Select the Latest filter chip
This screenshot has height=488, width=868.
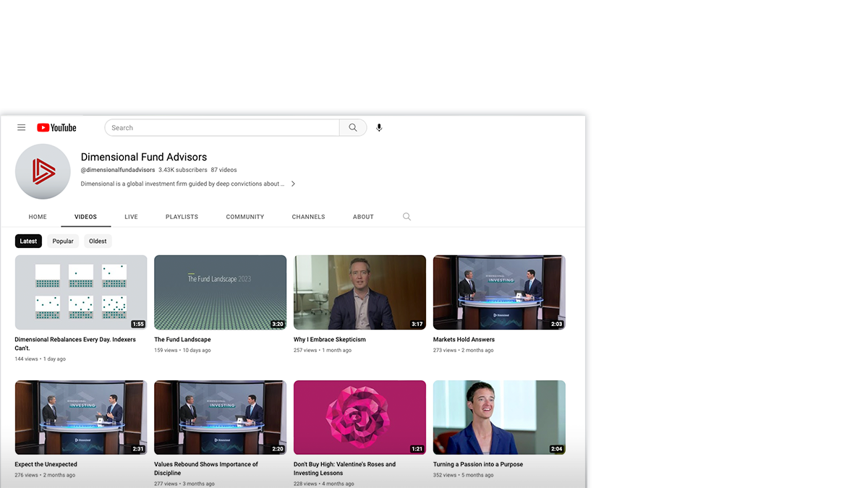[28, 241]
